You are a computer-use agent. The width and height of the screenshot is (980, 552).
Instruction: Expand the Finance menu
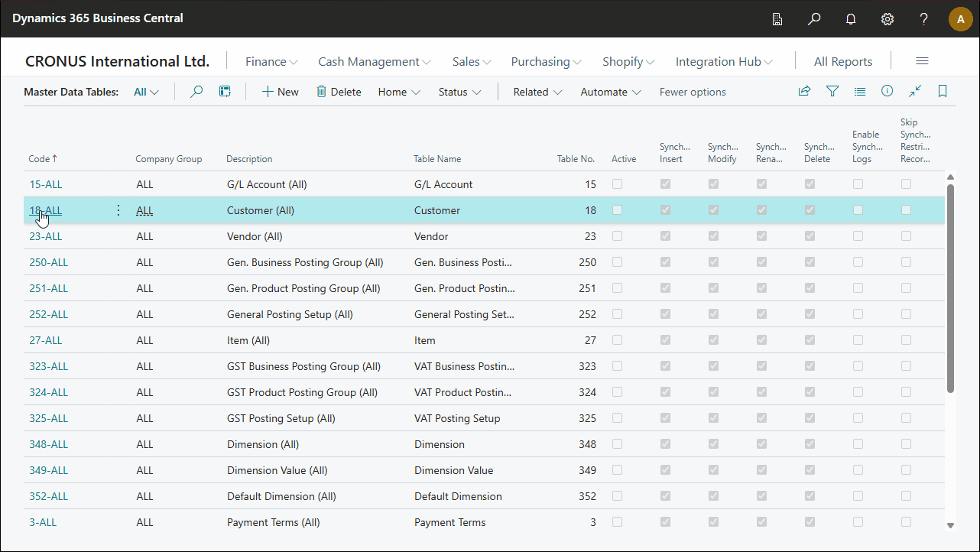(271, 61)
